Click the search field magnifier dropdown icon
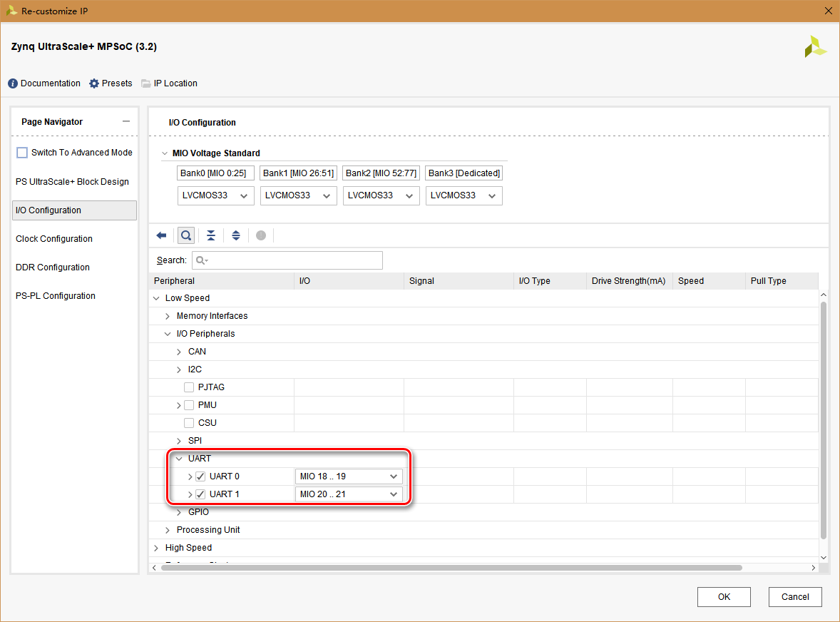The width and height of the screenshot is (840, 622). (x=202, y=260)
